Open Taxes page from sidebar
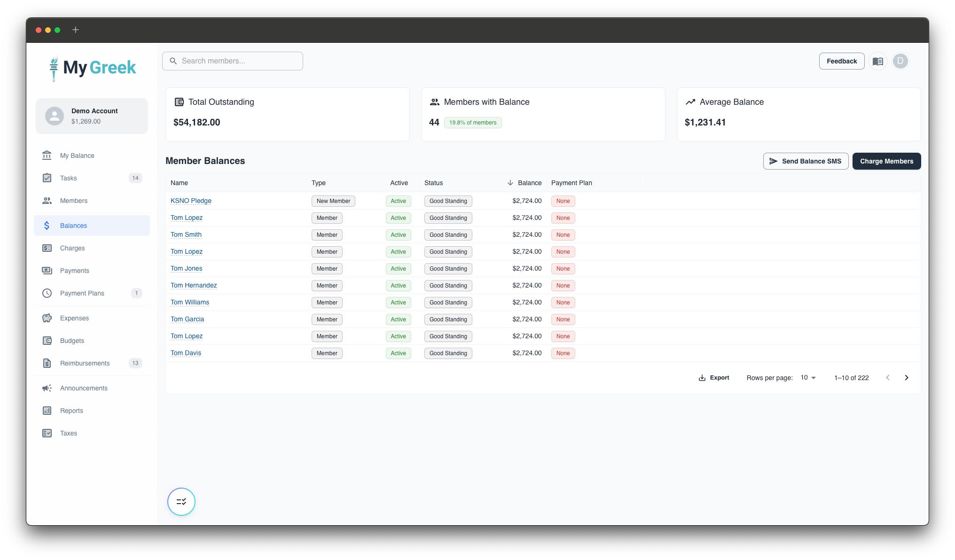The height and width of the screenshot is (560, 955). 69,433
